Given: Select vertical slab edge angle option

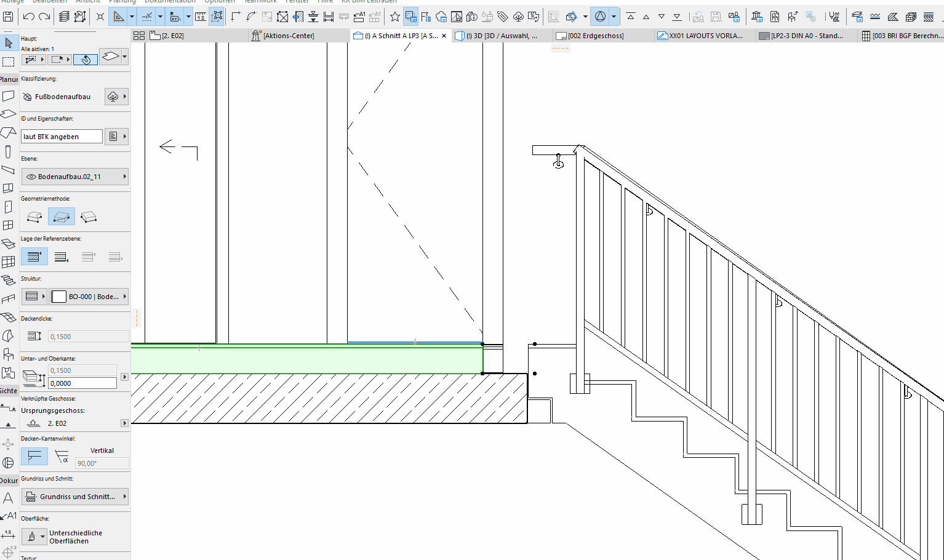Looking at the screenshot, I should [34, 456].
